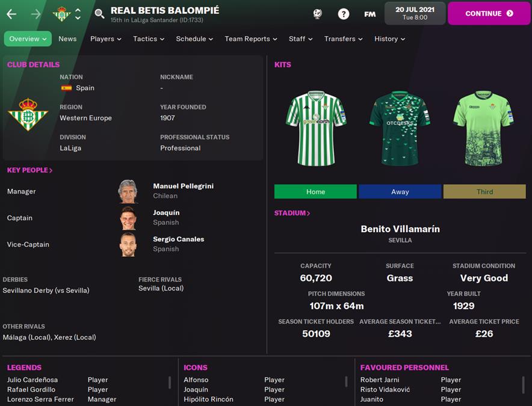
Task: Open icon Alfonso
Action: (196, 380)
